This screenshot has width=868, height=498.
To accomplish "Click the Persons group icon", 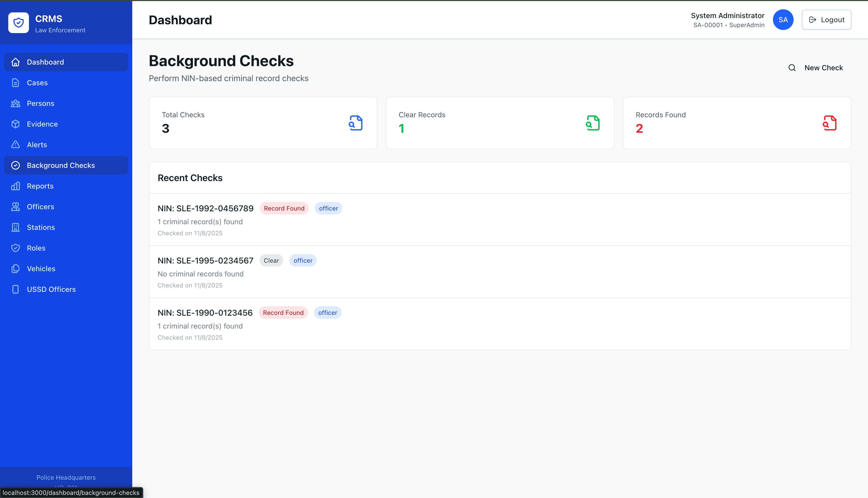I will (x=16, y=103).
